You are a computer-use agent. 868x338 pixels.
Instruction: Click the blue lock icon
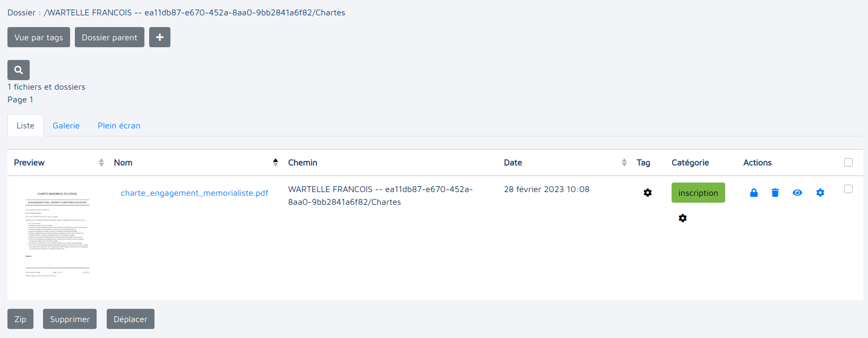tap(753, 193)
